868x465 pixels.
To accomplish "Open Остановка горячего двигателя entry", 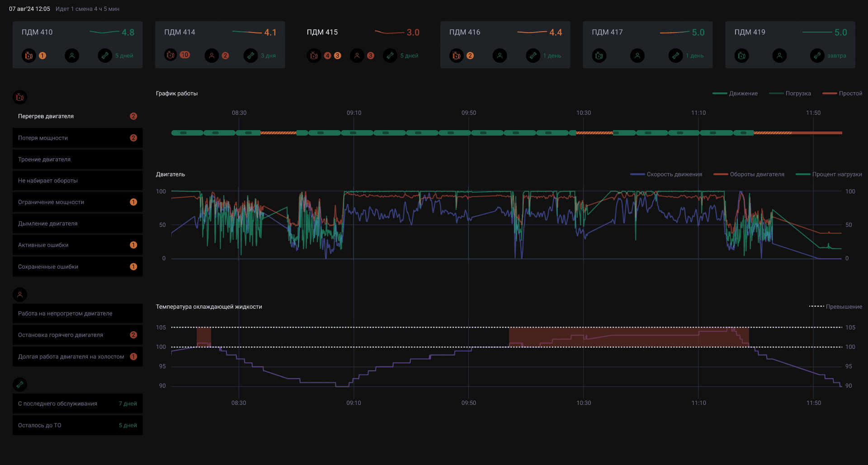I will pos(77,335).
